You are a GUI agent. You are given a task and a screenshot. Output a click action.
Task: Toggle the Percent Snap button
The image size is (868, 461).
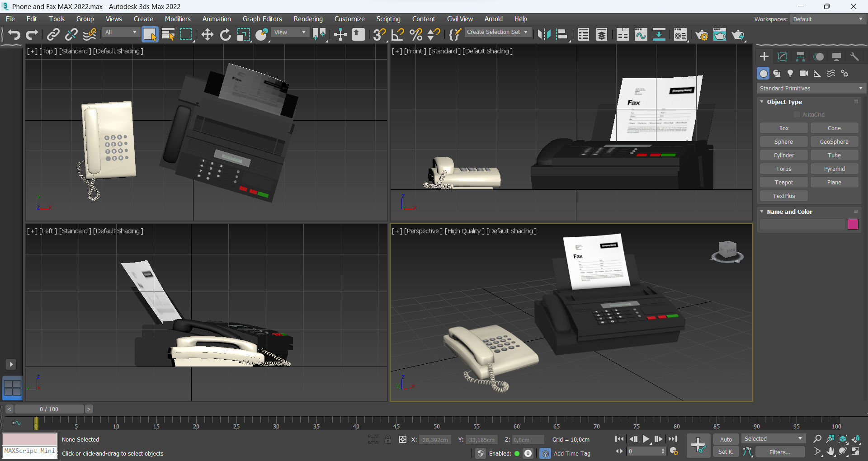click(x=416, y=34)
